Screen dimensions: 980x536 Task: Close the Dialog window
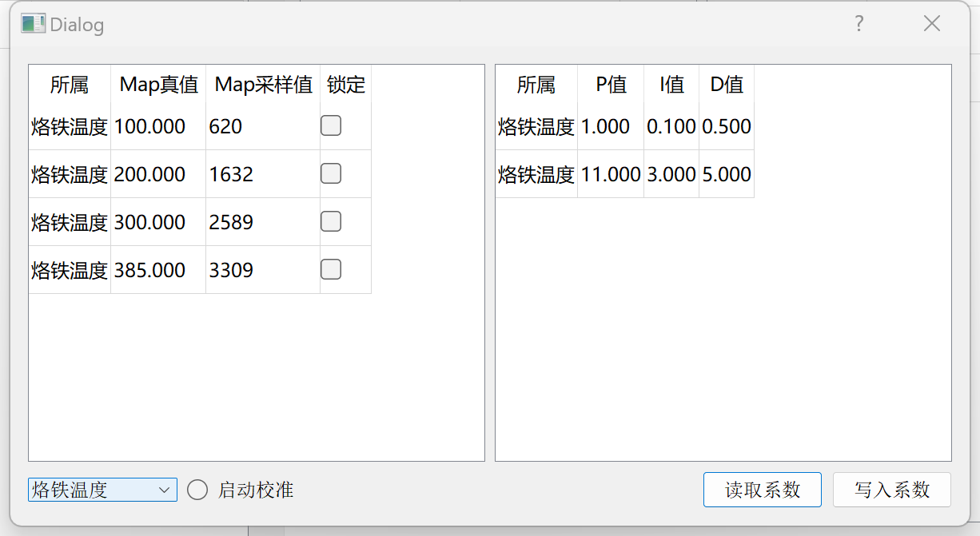tap(932, 24)
